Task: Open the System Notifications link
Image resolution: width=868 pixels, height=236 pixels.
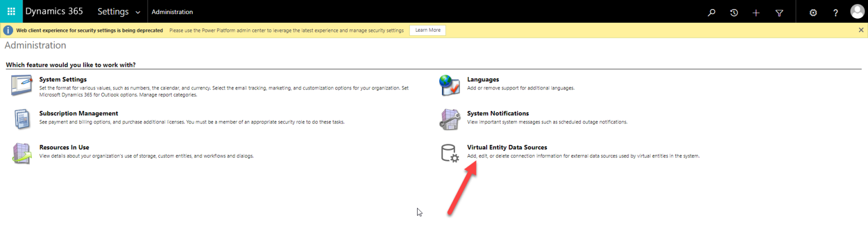Action: (498, 113)
